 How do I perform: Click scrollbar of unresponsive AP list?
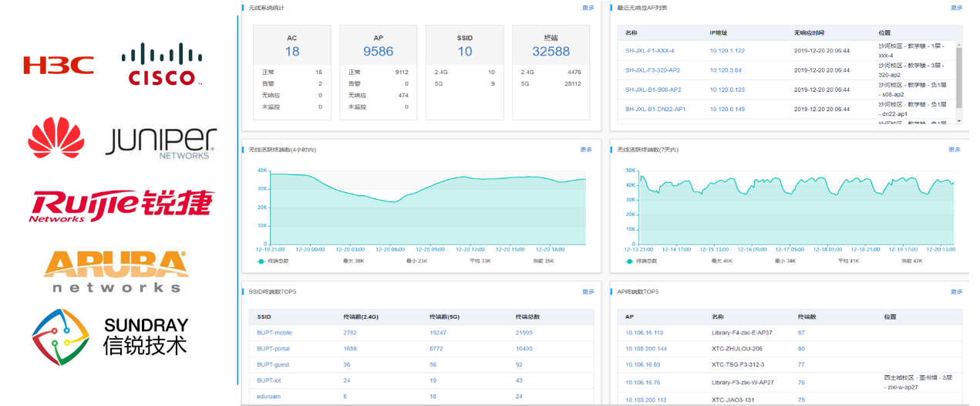click(959, 77)
